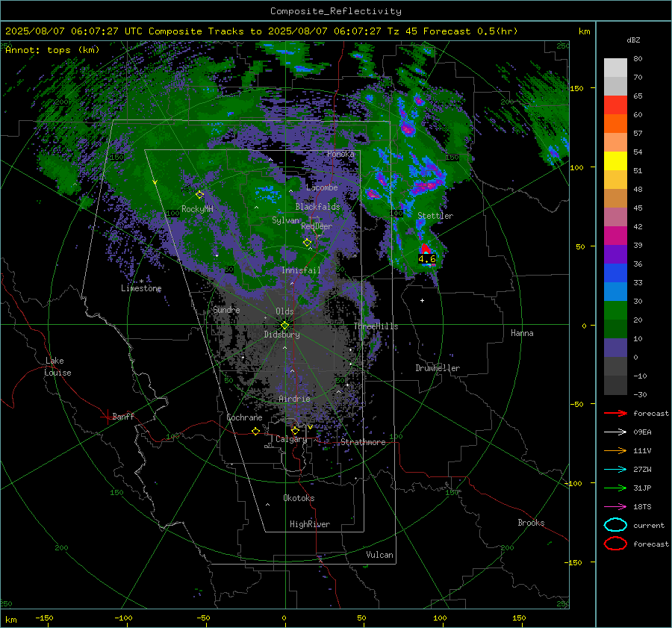
Task: Click the cyan 27ZW arrow legend entry
Action: 615,470
